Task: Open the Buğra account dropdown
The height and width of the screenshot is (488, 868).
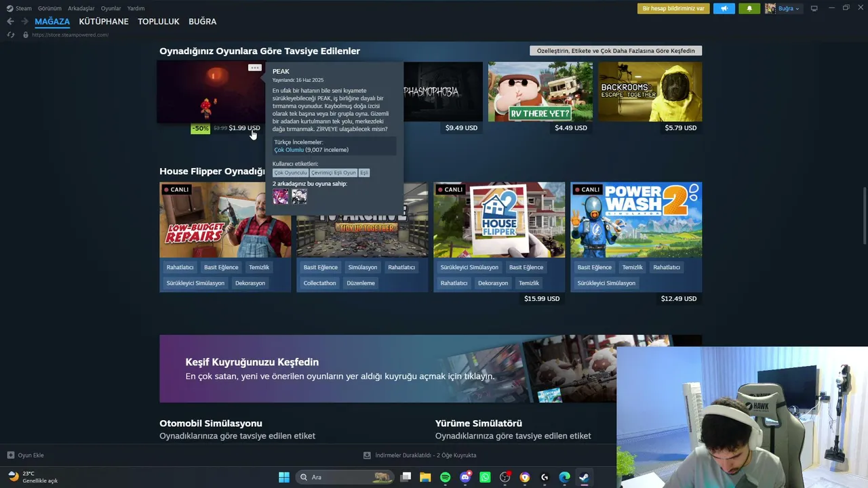Action: click(x=783, y=8)
